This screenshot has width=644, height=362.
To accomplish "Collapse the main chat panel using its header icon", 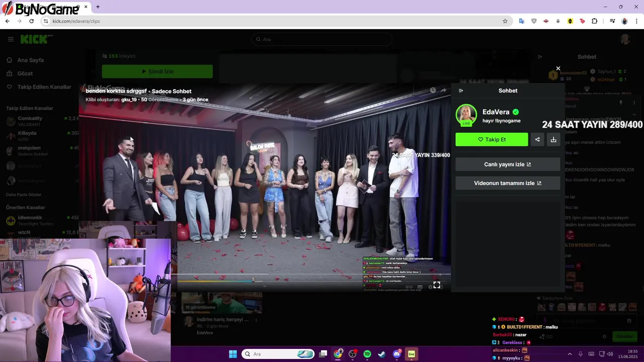I will point(540,57).
